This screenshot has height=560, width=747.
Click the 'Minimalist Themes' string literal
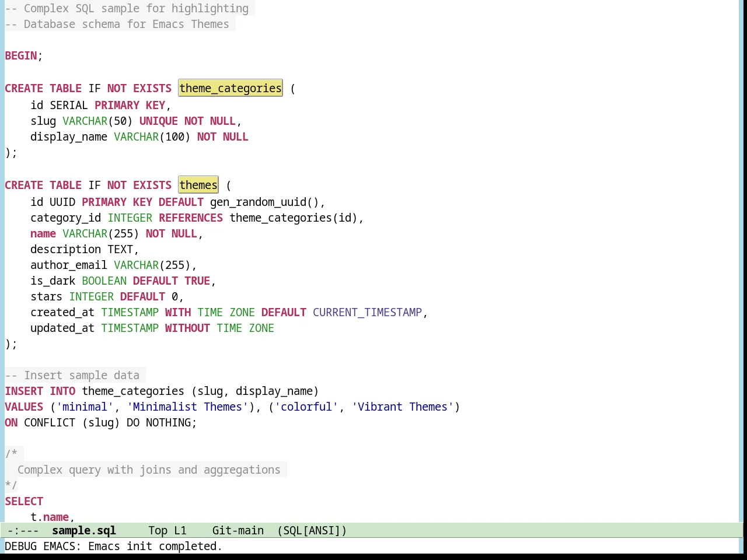(187, 407)
